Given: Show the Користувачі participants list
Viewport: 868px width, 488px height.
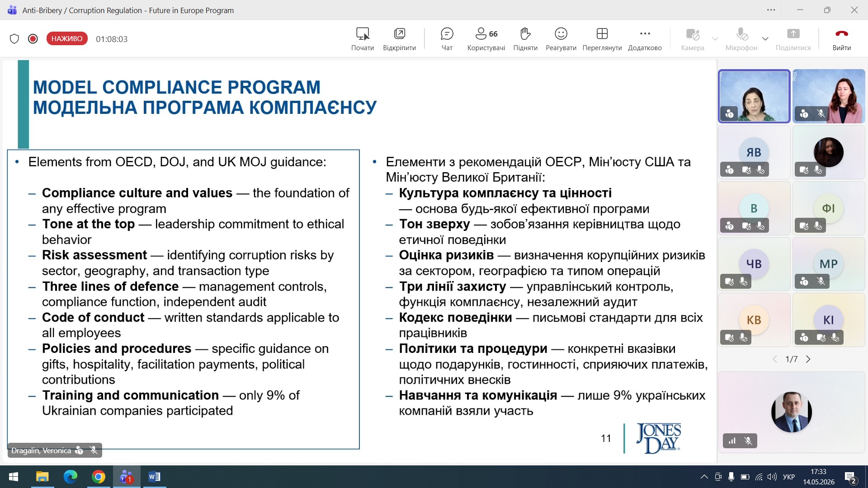Looking at the screenshot, I should [486, 39].
